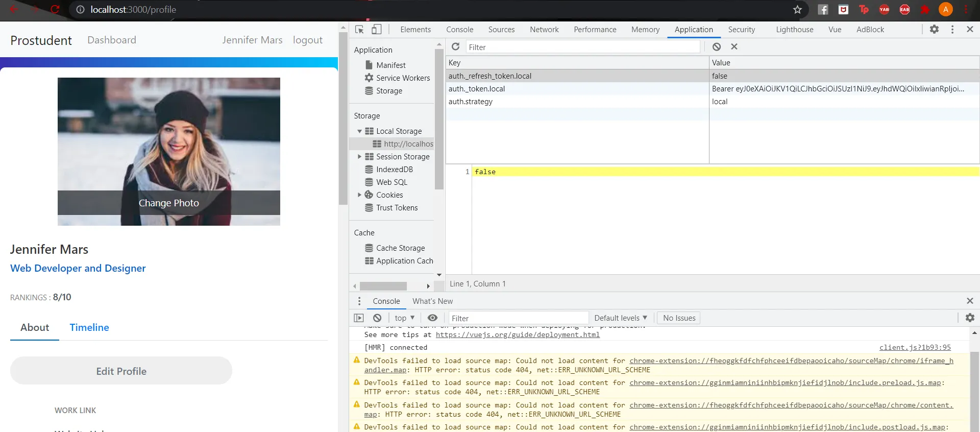Click the Jennifer Mars navbar link

pos(252,40)
